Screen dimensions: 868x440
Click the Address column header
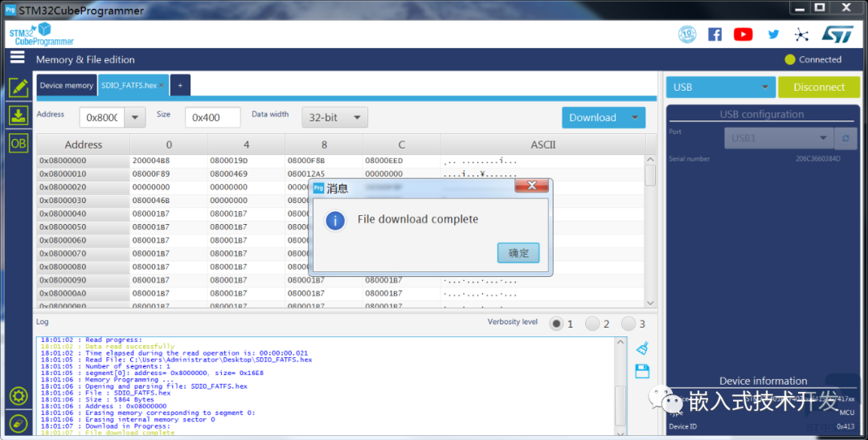click(x=84, y=145)
